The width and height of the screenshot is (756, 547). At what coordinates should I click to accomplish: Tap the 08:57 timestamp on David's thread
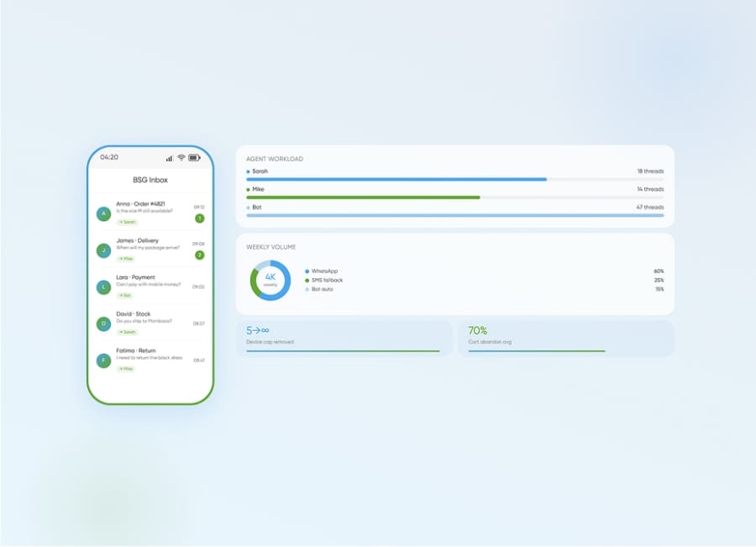pos(198,323)
